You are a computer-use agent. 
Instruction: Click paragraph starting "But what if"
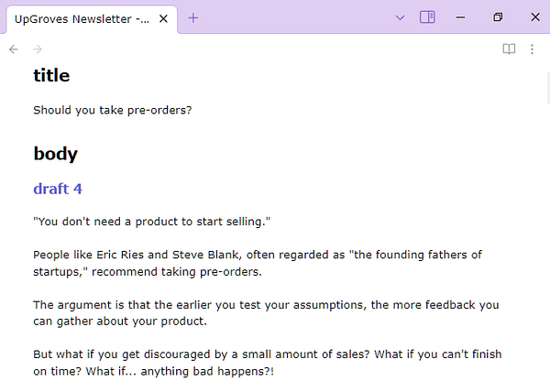click(x=266, y=363)
